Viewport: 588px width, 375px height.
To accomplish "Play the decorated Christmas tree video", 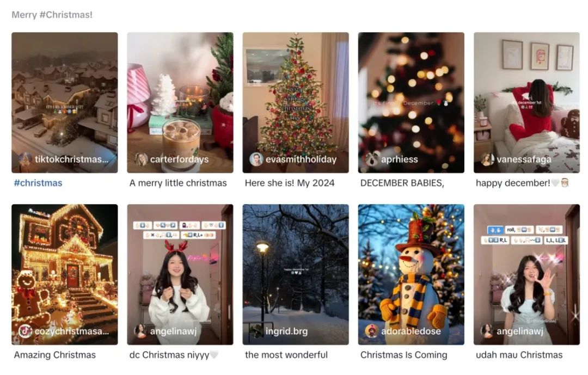I will tap(296, 102).
